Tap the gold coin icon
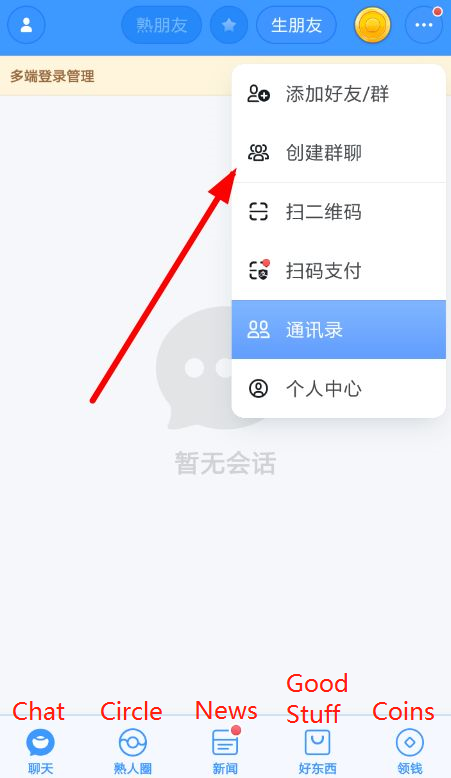This screenshot has width=451, height=778. (373, 25)
